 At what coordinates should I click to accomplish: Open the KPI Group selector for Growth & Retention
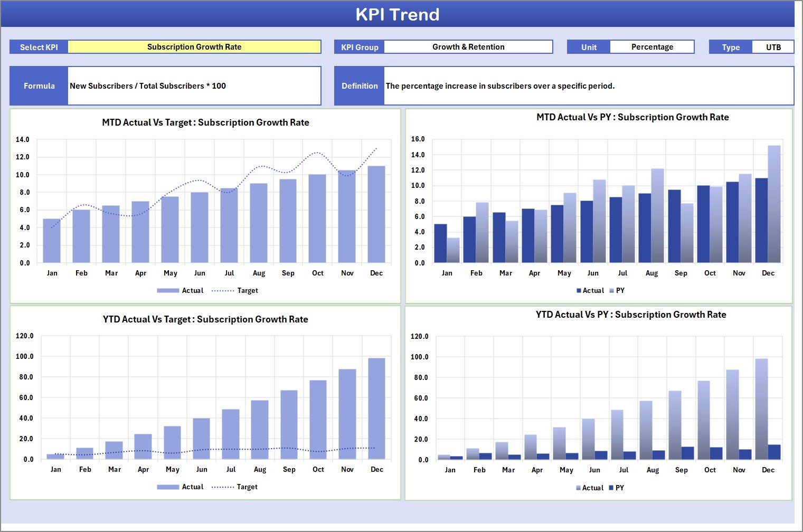(468, 46)
